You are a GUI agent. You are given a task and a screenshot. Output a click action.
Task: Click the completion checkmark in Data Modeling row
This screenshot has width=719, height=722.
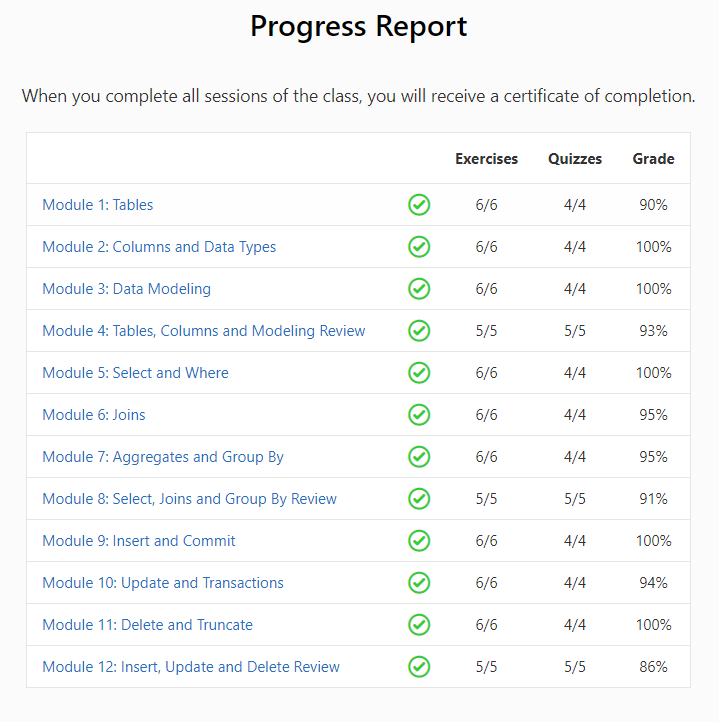pyautogui.click(x=419, y=289)
